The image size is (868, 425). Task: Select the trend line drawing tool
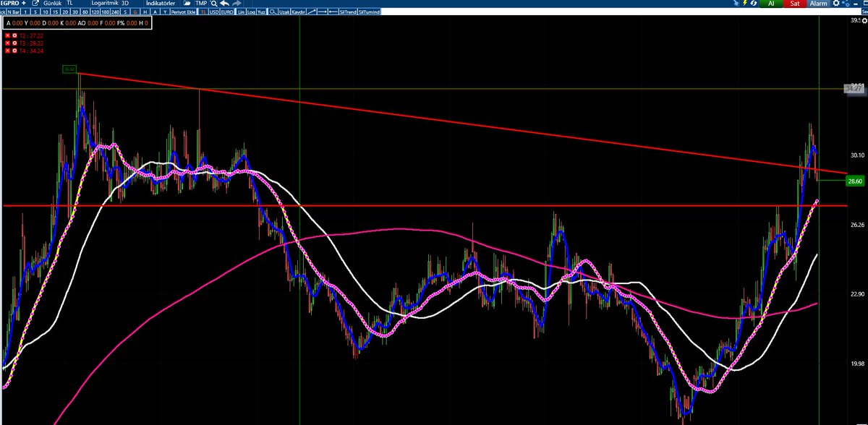pyautogui.click(x=312, y=12)
